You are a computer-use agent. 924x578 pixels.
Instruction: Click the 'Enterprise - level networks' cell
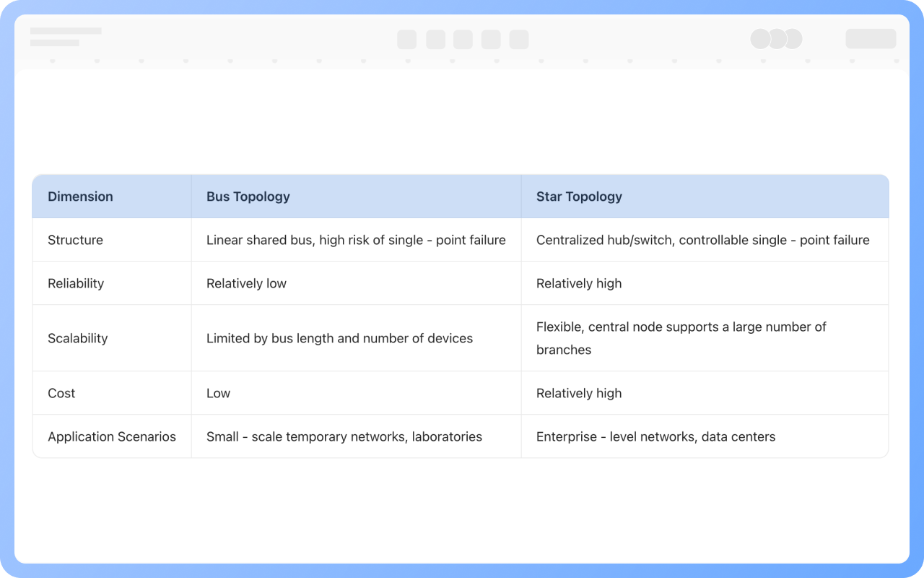[655, 436]
